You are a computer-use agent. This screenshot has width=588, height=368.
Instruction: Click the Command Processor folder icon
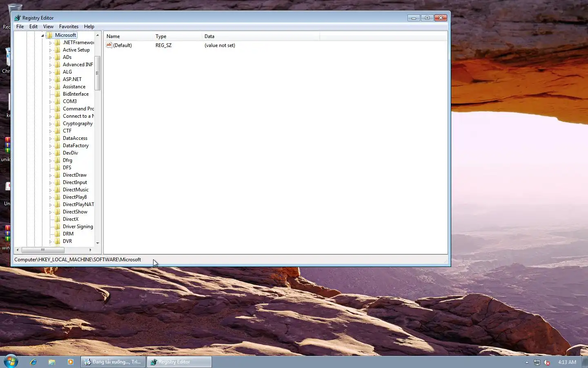tap(58, 109)
